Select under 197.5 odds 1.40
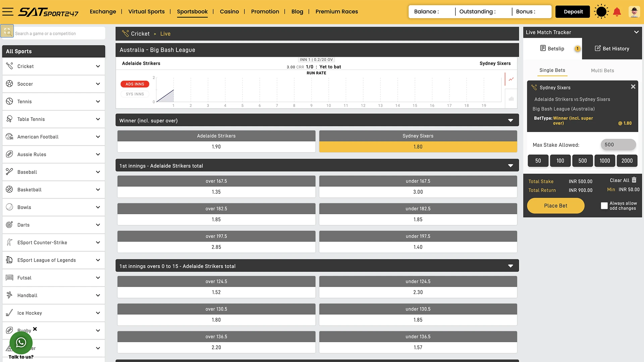The width and height of the screenshot is (644, 362). (418, 247)
